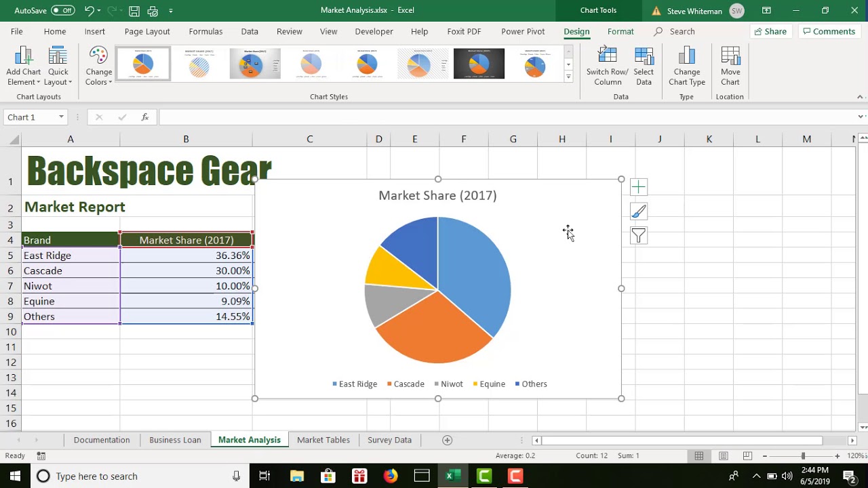Switch to the Power Pivot tab
This screenshot has width=868, height=488.
click(x=523, y=31)
